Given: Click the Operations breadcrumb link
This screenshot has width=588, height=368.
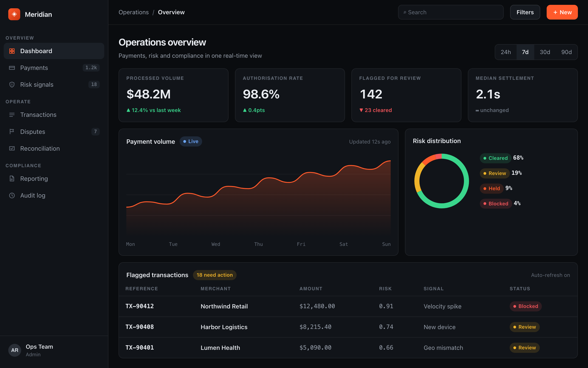Looking at the screenshot, I should (x=134, y=12).
